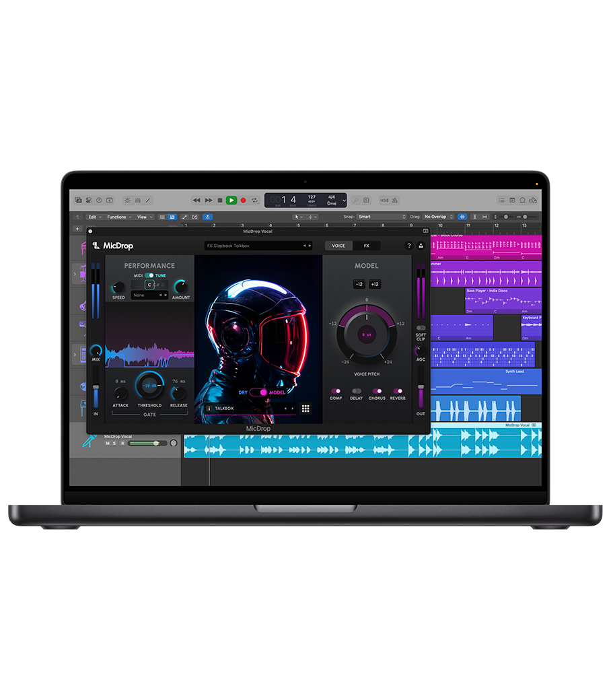Open the Library icon in control bar

[78, 201]
